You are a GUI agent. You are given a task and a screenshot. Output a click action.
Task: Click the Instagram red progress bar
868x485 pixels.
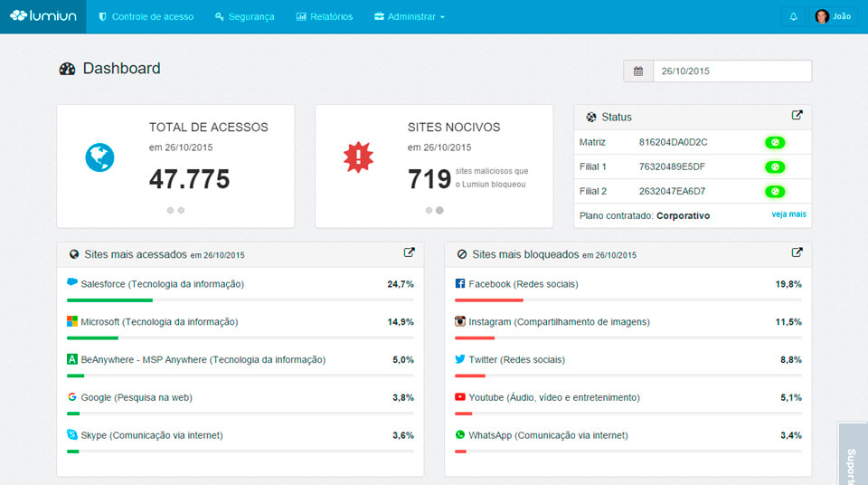point(475,338)
